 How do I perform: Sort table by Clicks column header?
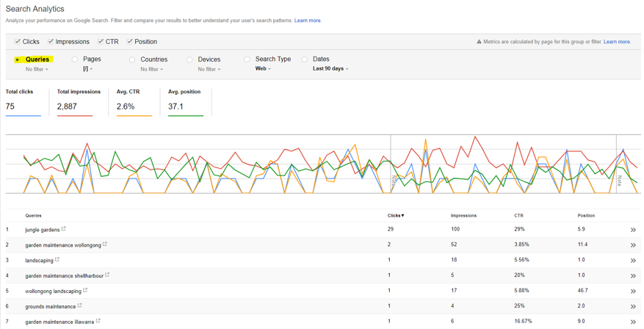(395, 216)
